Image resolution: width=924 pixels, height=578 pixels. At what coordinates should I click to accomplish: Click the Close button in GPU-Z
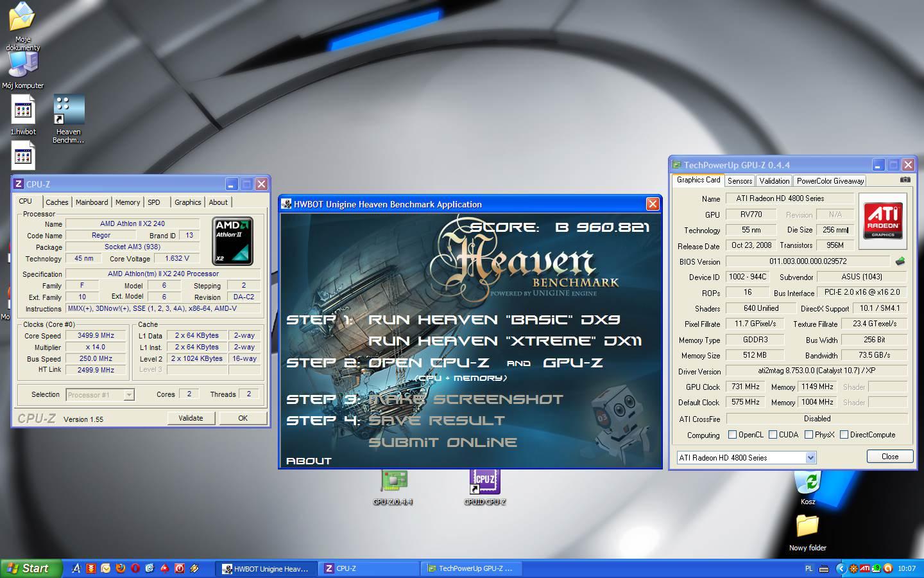[x=890, y=457]
